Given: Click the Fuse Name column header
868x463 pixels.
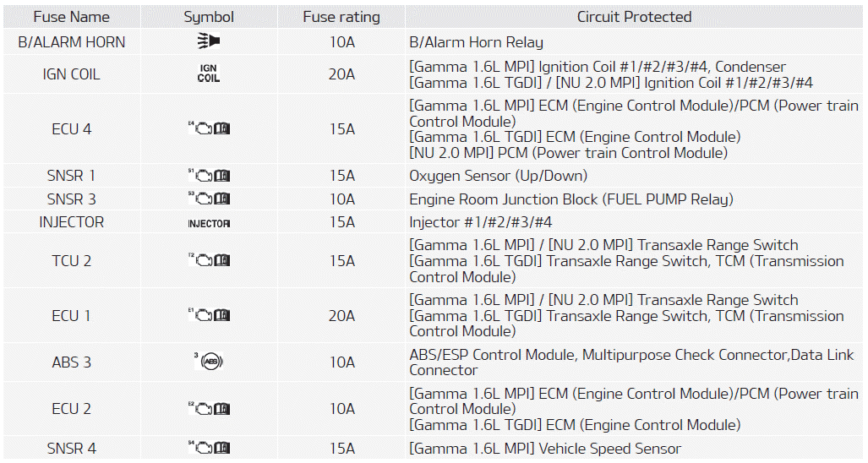Looking at the screenshot, I should tap(71, 17).
